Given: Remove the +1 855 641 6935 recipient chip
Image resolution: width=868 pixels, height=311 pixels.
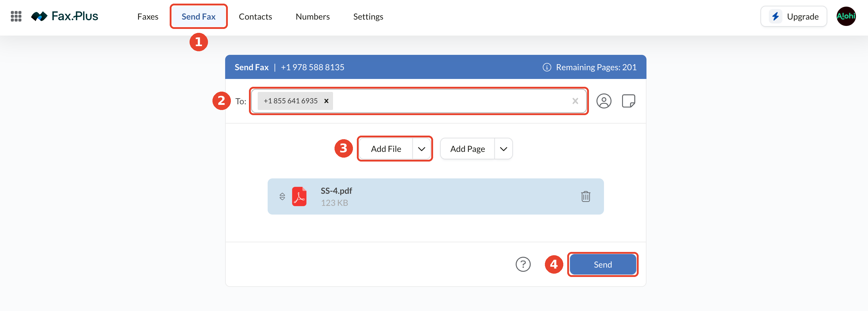Looking at the screenshot, I should 326,101.
